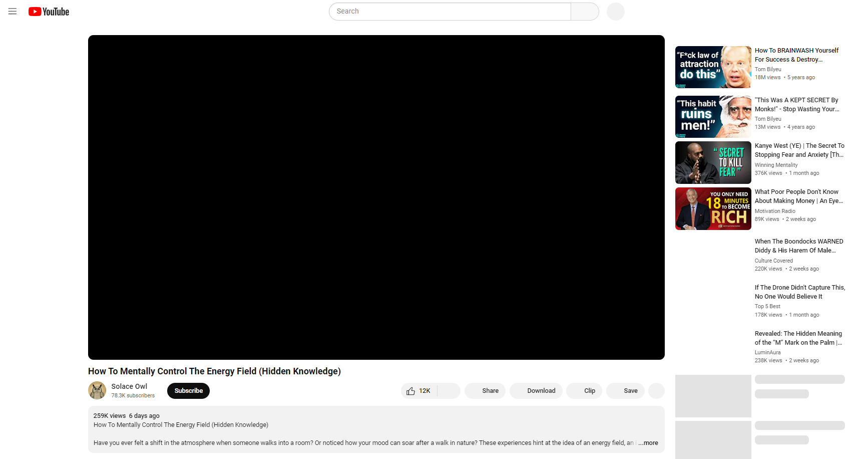Share the current video
Viewport: 868px width, 459px height.
coord(485,391)
